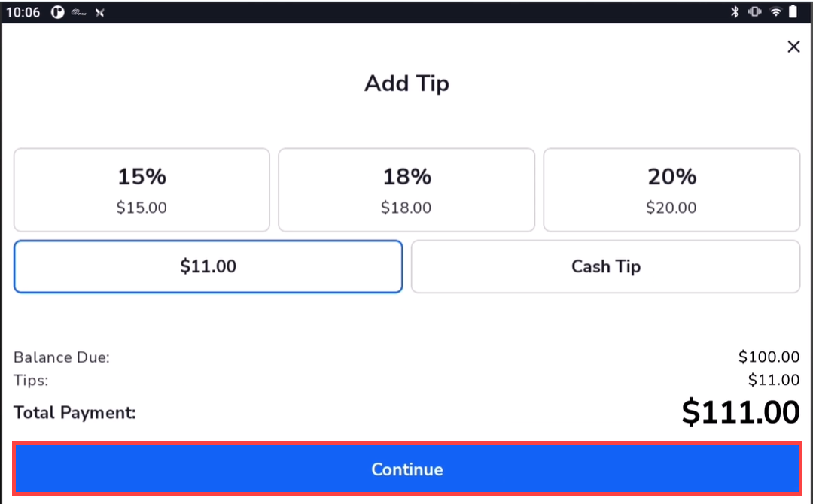Close the Add Tip dialog
Viewport: 813px width, 504px height.
coord(793,47)
